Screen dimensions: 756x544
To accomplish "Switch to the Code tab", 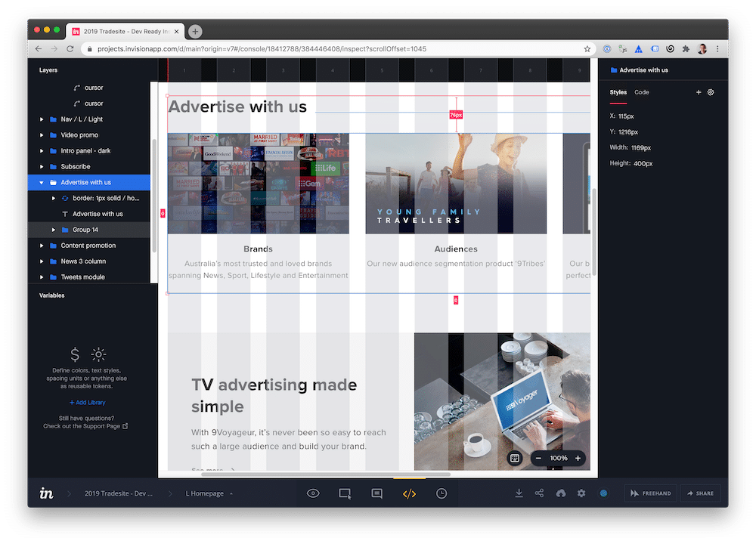I will [642, 92].
